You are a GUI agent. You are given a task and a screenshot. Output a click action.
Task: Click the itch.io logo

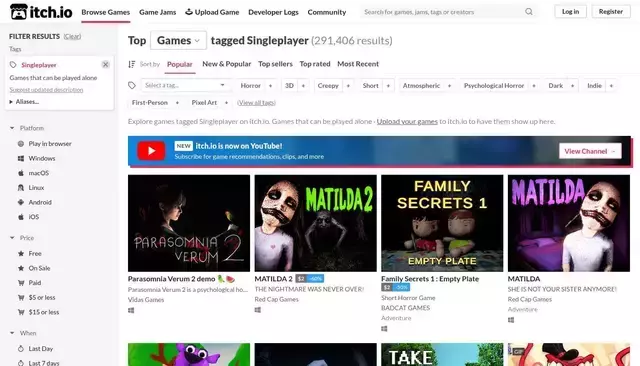[x=41, y=12]
